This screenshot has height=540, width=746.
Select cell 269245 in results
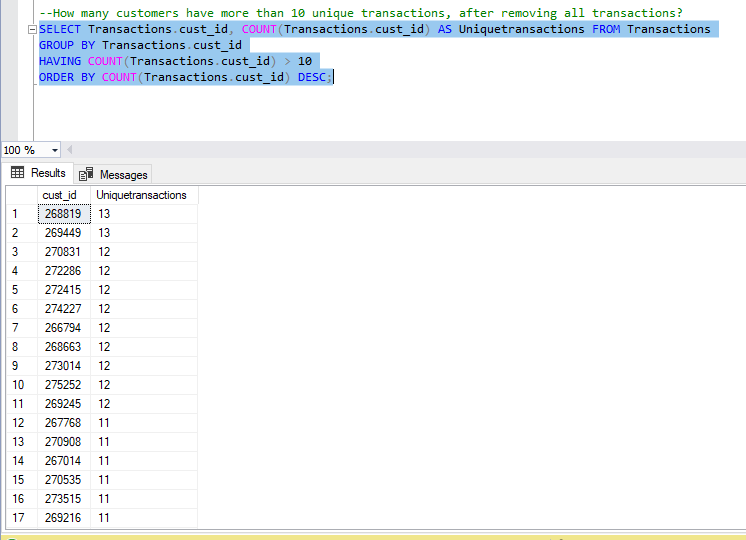coord(64,404)
